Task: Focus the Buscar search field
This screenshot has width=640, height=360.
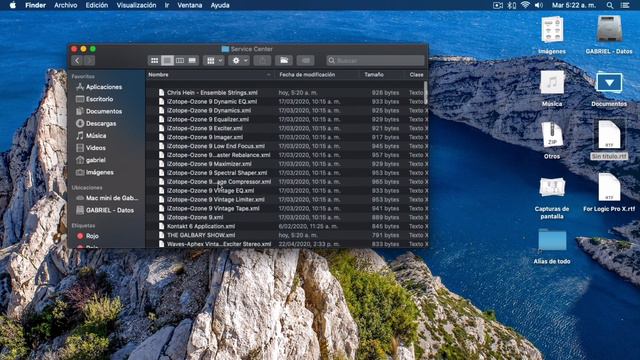Action: pyautogui.click(x=376, y=61)
